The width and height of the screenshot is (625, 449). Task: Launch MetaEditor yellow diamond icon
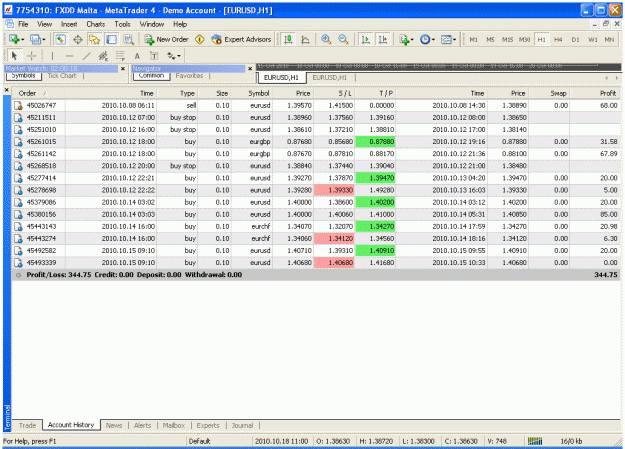pos(200,39)
